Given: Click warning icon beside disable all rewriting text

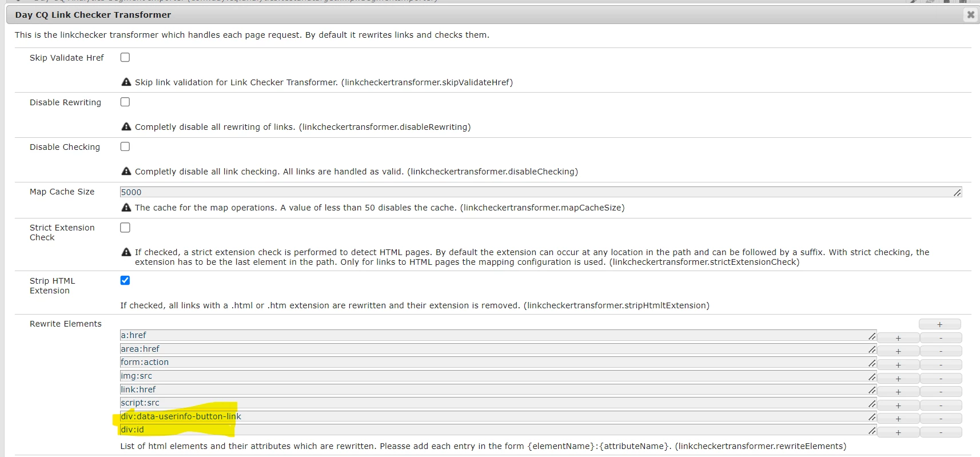Looking at the screenshot, I should tap(126, 126).
